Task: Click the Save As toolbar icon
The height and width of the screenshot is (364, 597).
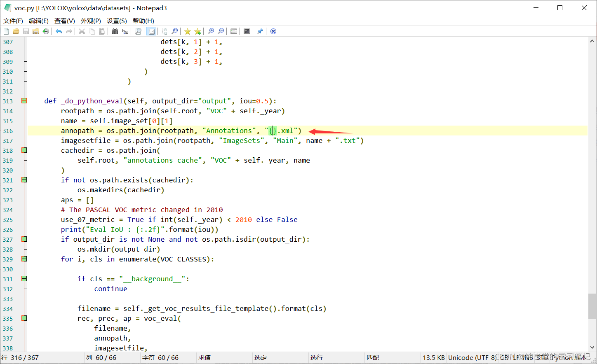Action: tap(36, 31)
